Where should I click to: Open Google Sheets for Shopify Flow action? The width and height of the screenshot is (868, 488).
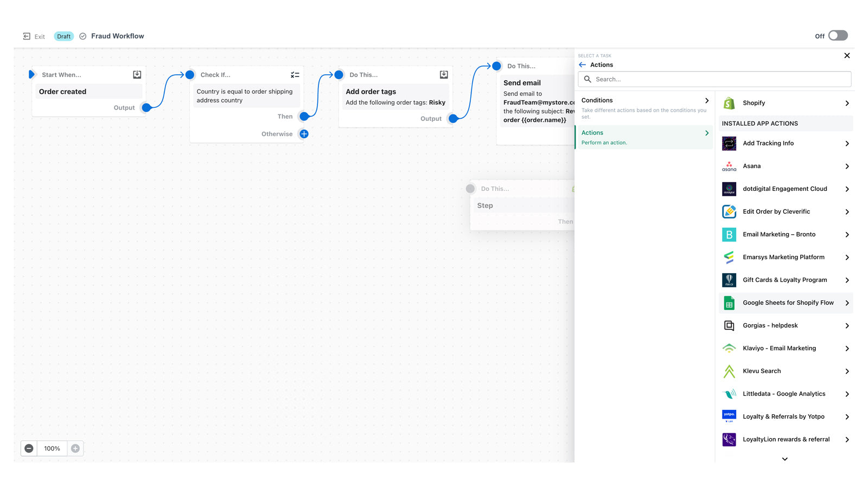pos(788,303)
